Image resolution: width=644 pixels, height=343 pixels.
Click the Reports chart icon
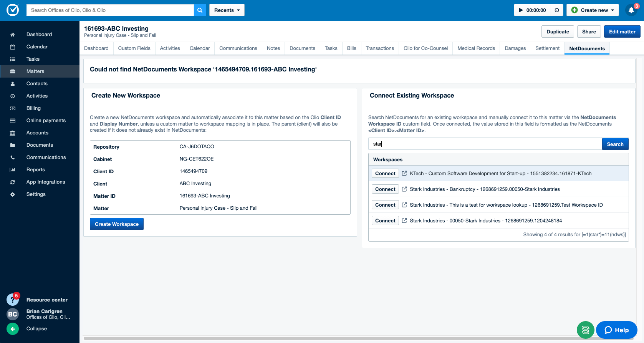click(13, 170)
